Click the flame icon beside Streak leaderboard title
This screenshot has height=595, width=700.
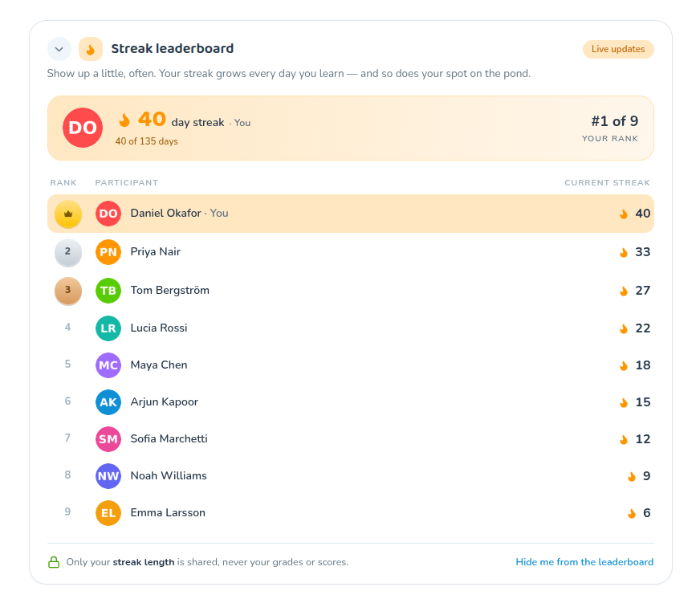click(x=91, y=49)
